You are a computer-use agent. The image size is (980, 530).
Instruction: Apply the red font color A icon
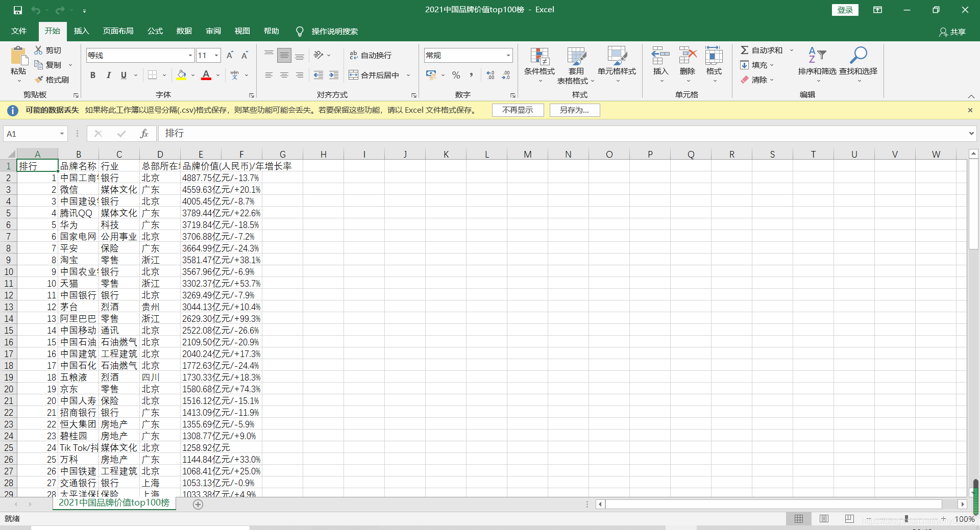pos(206,75)
